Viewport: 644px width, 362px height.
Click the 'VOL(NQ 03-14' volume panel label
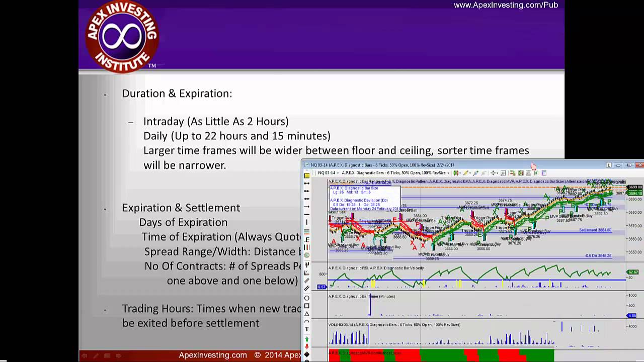click(x=394, y=325)
